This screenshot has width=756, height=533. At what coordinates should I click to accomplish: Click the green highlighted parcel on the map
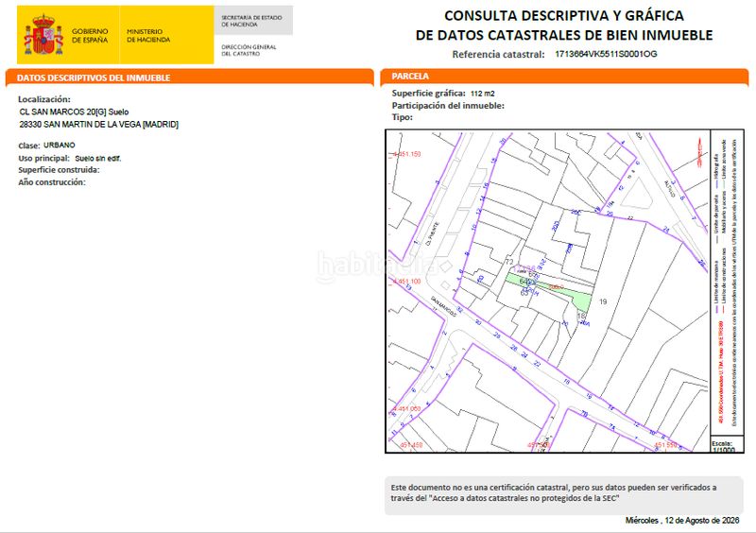(579, 297)
